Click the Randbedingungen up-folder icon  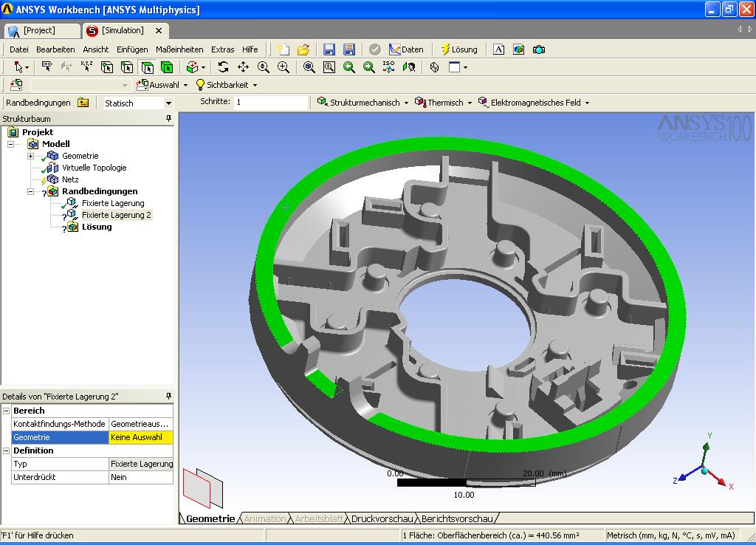point(83,102)
